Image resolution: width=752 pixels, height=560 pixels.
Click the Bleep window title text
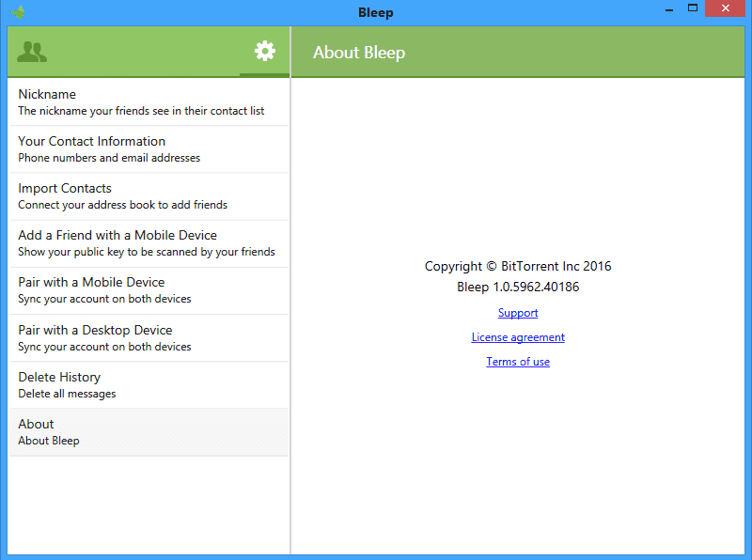(375, 12)
